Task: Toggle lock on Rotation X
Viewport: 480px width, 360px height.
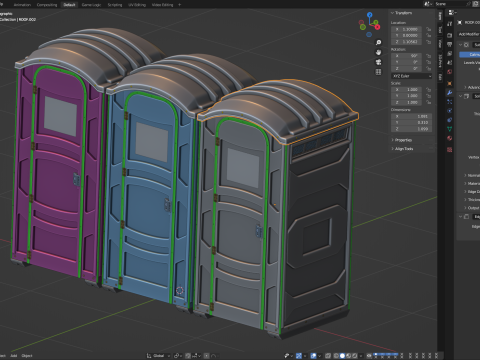Action: tap(429, 56)
